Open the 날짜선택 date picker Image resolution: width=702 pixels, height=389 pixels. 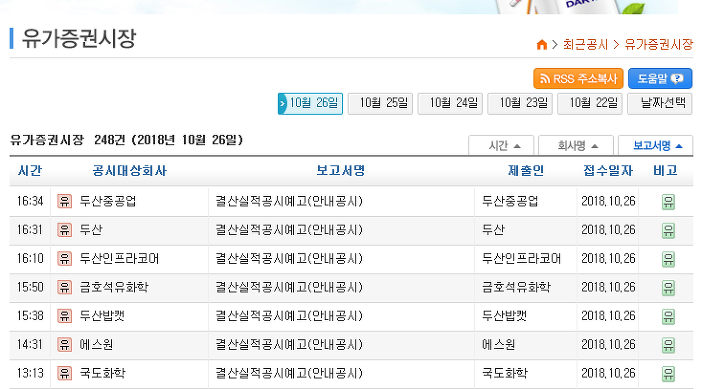pyautogui.click(x=659, y=104)
